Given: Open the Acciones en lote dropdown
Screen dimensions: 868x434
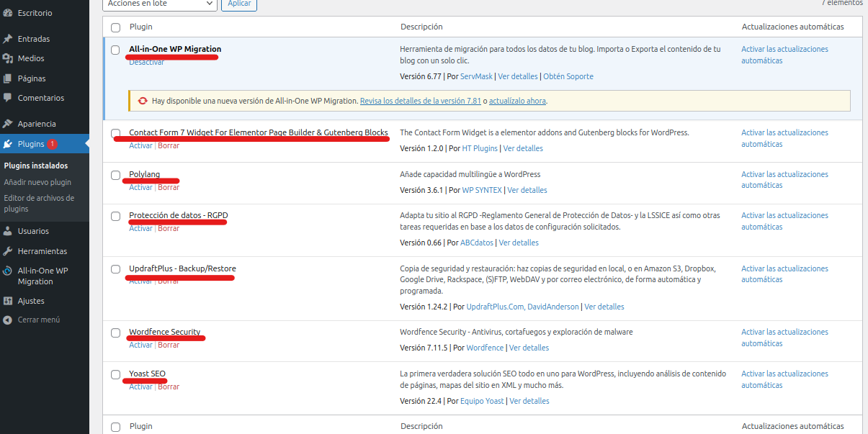Looking at the screenshot, I should [x=159, y=4].
